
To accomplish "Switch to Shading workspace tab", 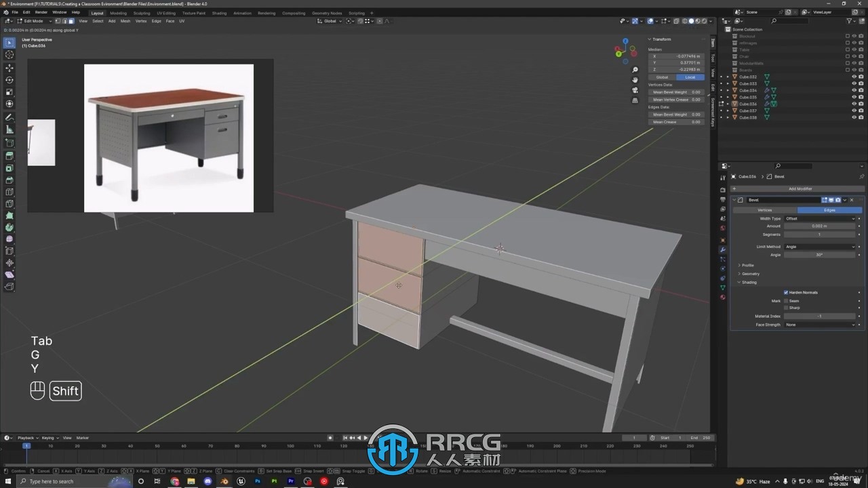I will (219, 13).
